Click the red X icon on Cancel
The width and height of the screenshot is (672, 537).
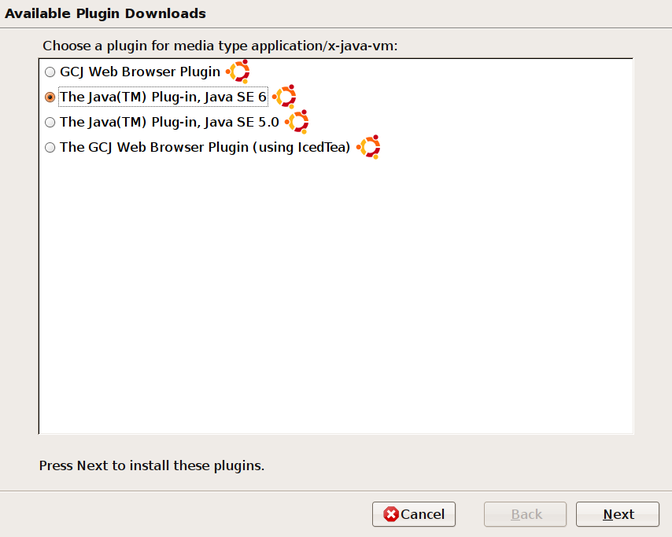pos(391,514)
